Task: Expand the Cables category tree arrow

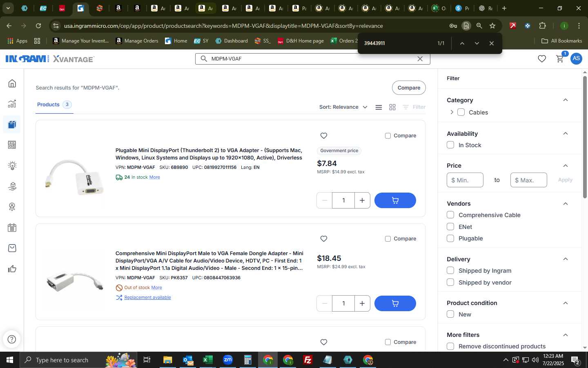Action: 452,112
